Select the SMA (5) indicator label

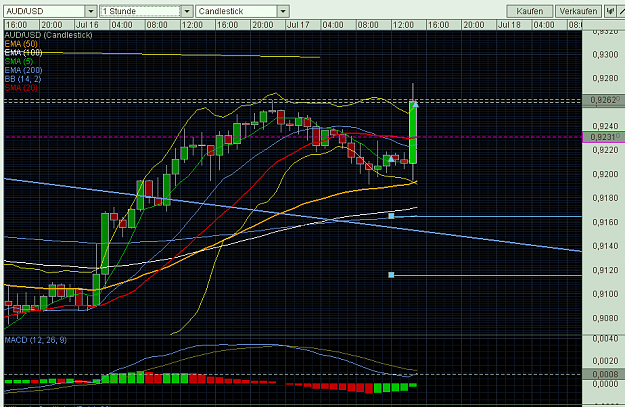click(18, 61)
